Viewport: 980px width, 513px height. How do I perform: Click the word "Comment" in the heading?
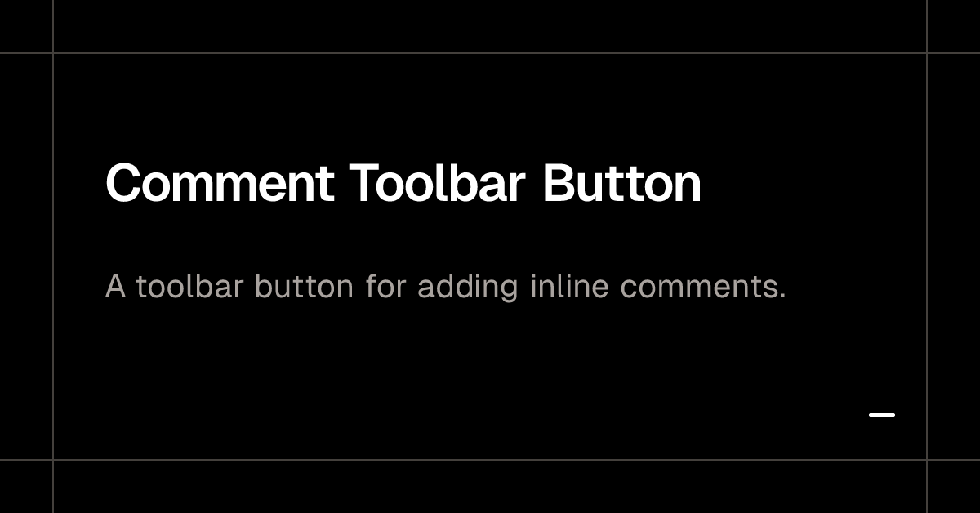pos(220,183)
